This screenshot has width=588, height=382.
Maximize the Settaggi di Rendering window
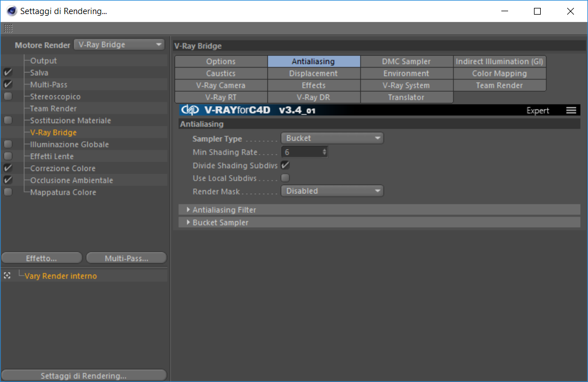click(537, 11)
